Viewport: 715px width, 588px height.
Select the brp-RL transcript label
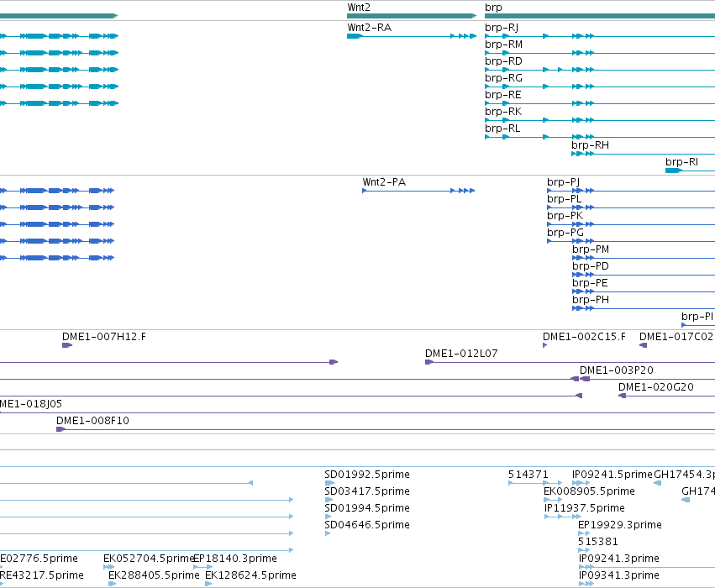(502, 129)
